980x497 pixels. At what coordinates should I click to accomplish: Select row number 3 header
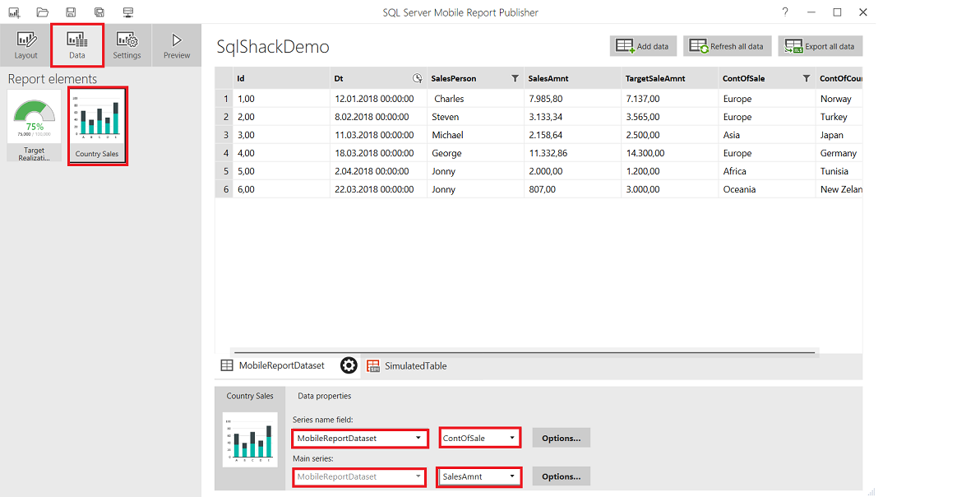pyautogui.click(x=224, y=135)
